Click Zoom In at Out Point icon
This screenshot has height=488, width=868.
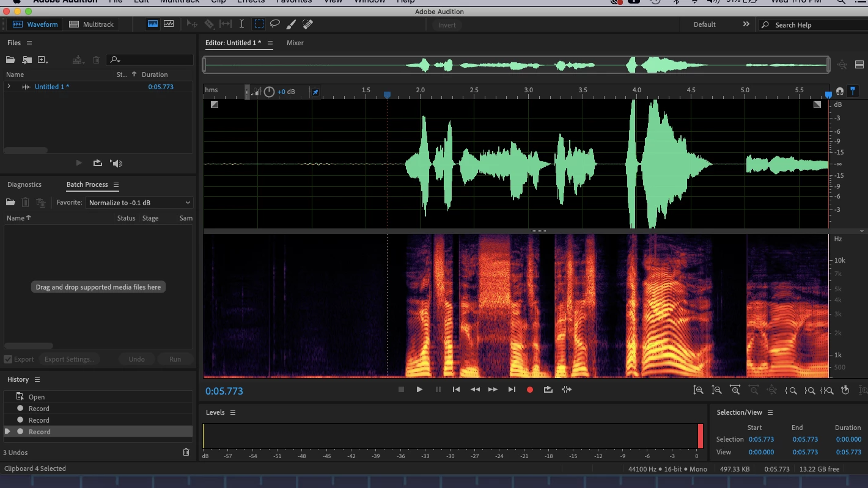click(x=809, y=390)
